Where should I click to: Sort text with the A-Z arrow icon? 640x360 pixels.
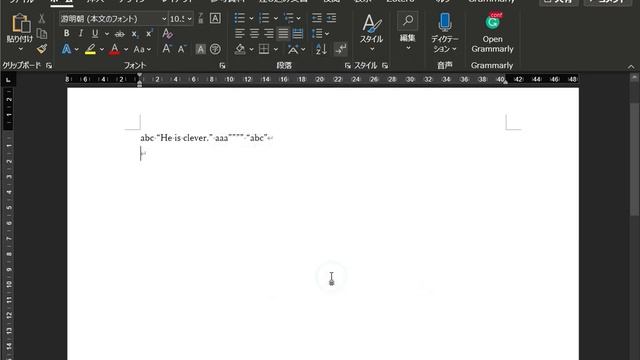point(321,49)
